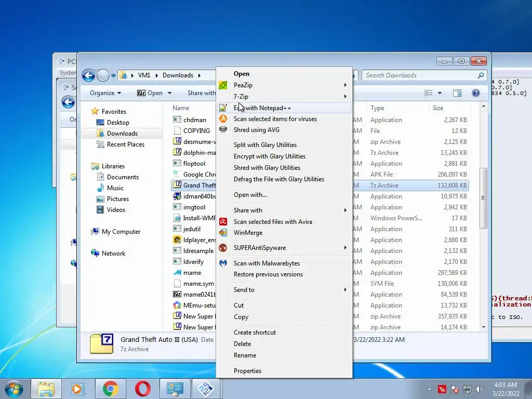Viewport: 532px width, 399px height.
Task: Select Desktop in Favorites
Action: click(118, 123)
